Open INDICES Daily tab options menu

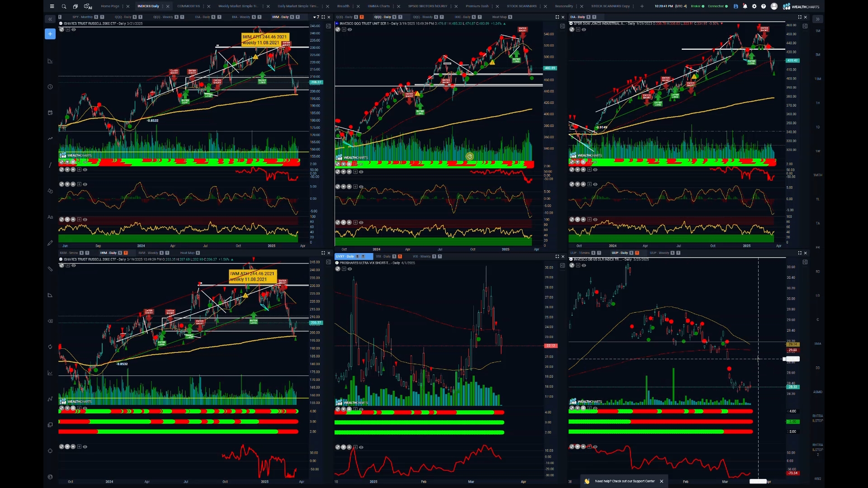pos(162,6)
